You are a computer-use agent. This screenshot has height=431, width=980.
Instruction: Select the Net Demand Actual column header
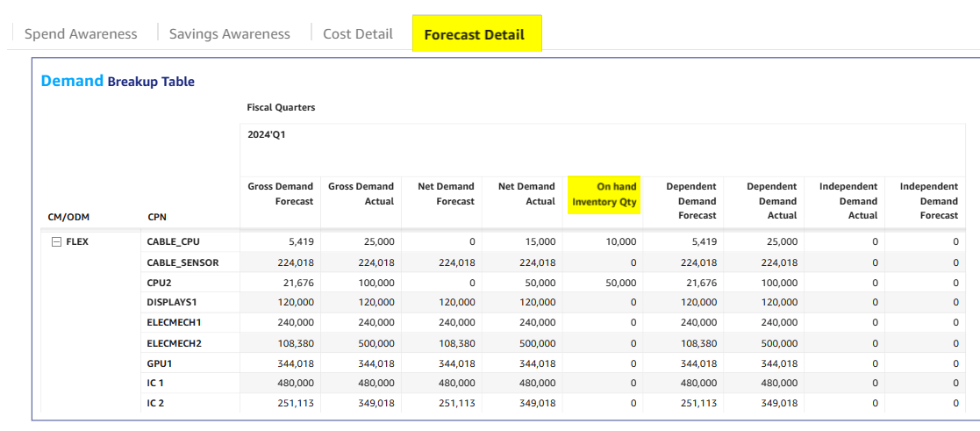click(526, 194)
